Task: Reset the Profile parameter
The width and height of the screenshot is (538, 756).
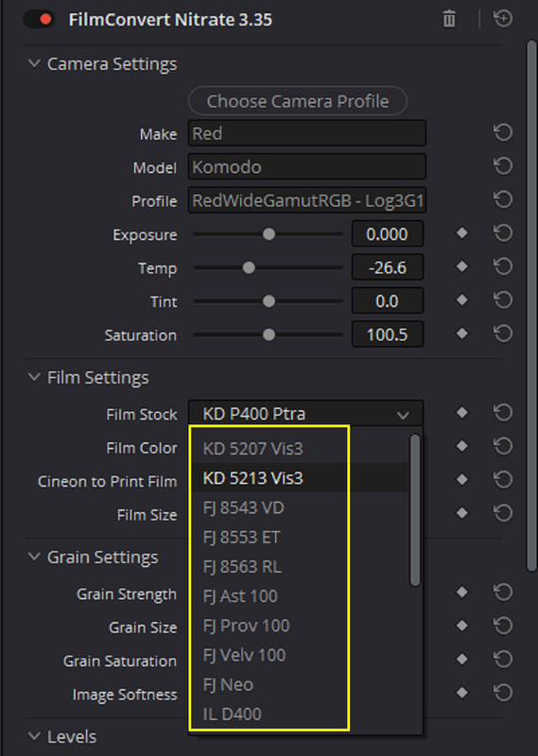Action: pos(503,199)
